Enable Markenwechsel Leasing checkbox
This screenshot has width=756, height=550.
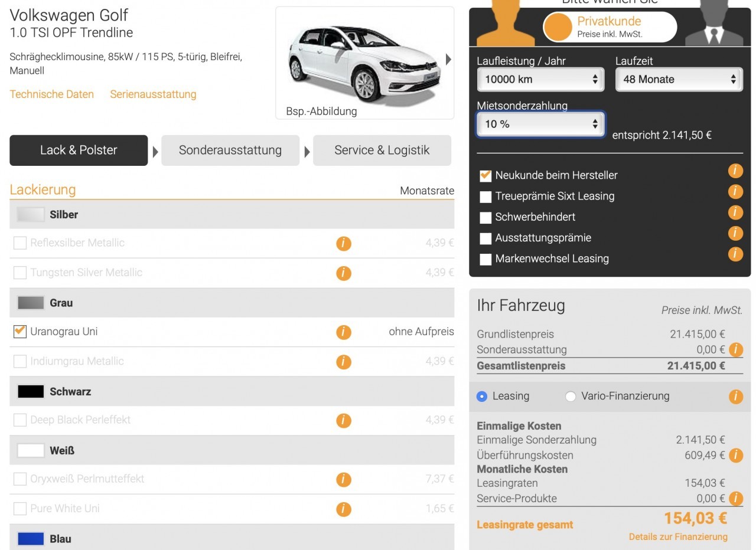485,259
